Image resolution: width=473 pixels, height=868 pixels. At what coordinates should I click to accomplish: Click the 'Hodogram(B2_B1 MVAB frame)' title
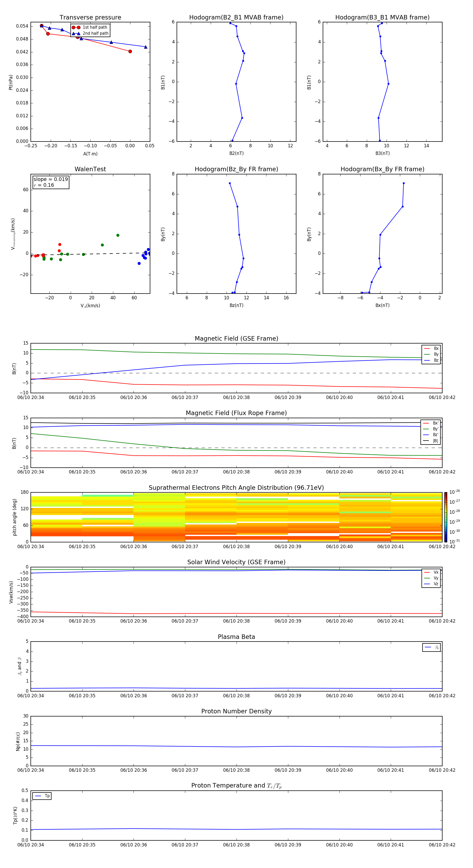pyautogui.click(x=236, y=18)
